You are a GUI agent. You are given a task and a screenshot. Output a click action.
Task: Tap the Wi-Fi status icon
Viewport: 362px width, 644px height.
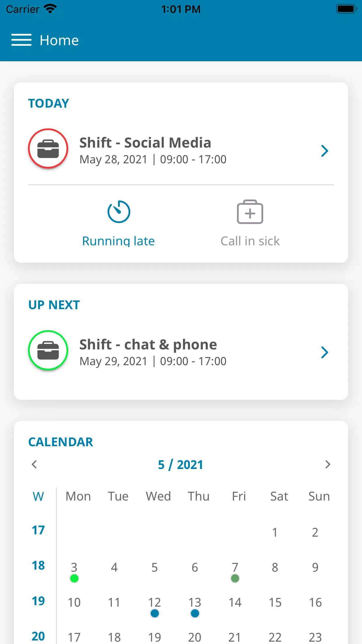[x=50, y=9]
